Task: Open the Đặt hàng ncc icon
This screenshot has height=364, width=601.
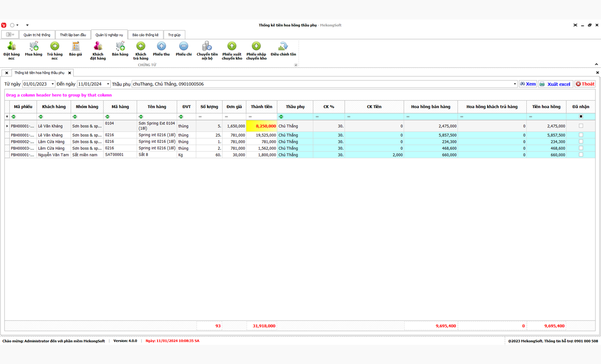Action: (x=11, y=47)
